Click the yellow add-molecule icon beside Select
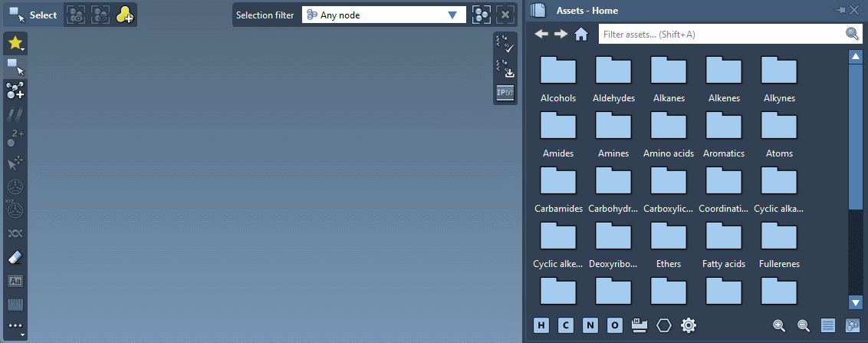The image size is (868, 343). click(x=124, y=15)
